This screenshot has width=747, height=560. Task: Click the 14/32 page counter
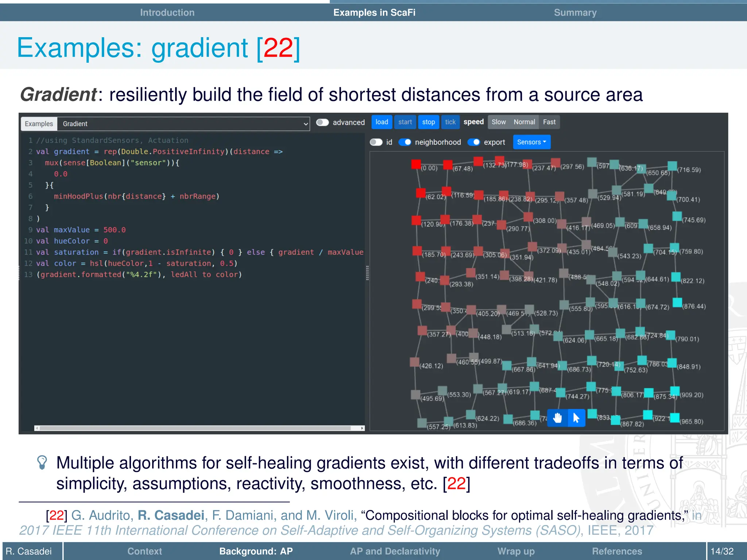pos(722,551)
